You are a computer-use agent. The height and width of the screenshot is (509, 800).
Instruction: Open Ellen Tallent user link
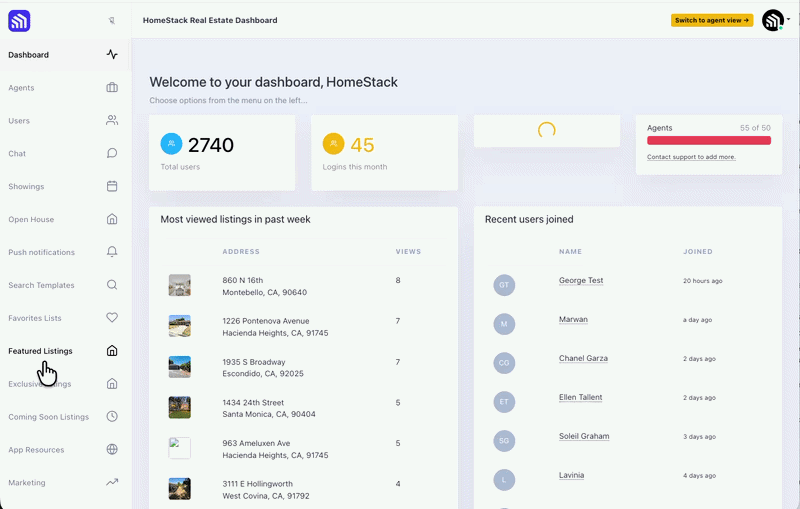(x=580, y=397)
